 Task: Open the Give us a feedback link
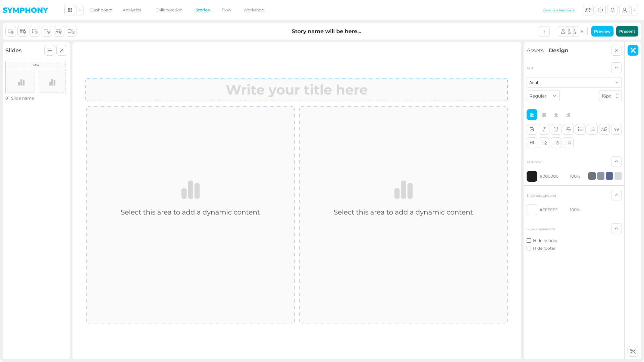tap(559, 10)
